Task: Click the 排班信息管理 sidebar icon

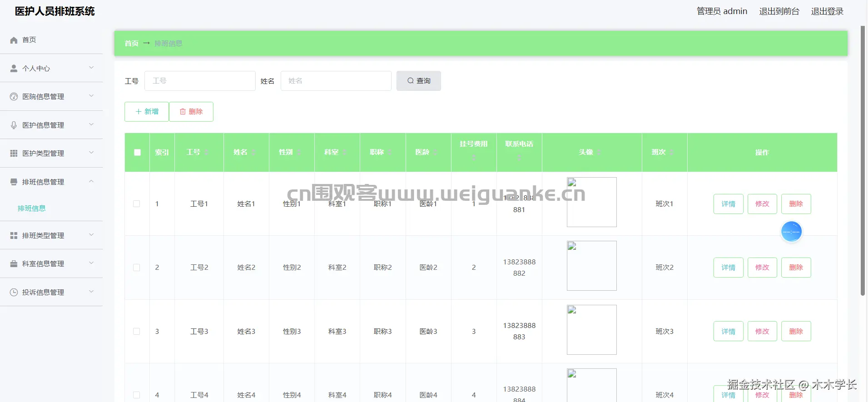Action: click(14, 182)
